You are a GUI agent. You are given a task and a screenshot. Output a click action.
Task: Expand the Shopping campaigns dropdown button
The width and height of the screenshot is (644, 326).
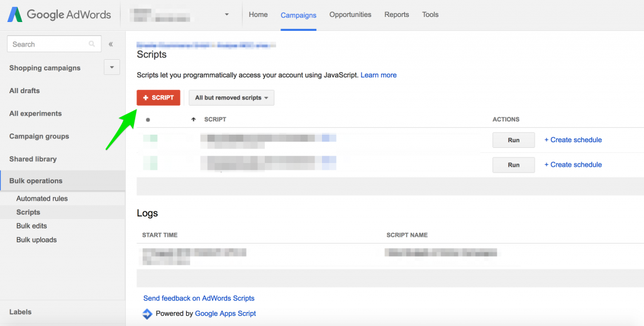click(111, 68)
